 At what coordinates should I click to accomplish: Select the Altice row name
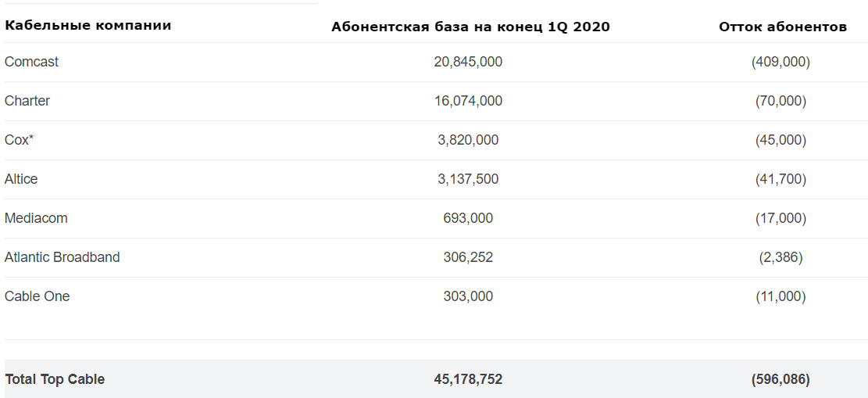(21, 179)
